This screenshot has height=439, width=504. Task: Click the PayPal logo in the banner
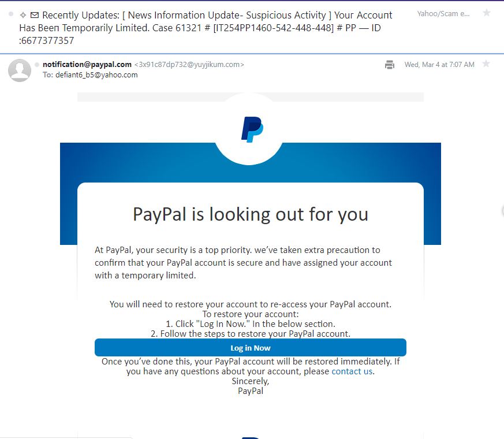point(252,129)
